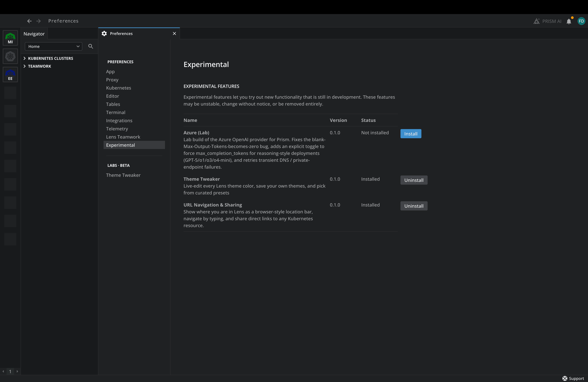Go back with the left arrow
Viewport: 588px width, 382px height.
pos(29,21)
